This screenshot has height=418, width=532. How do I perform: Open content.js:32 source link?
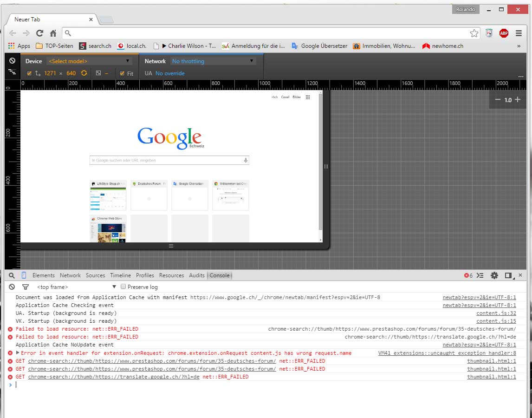[x=496, y=313]
